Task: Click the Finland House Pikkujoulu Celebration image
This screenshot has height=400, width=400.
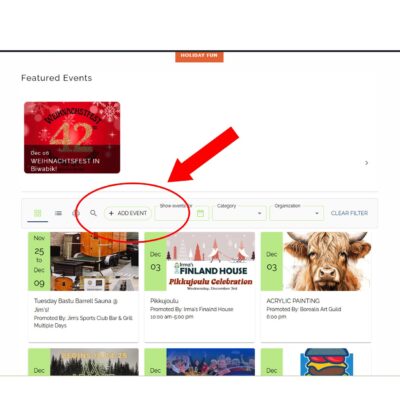Action: point(211,261)
